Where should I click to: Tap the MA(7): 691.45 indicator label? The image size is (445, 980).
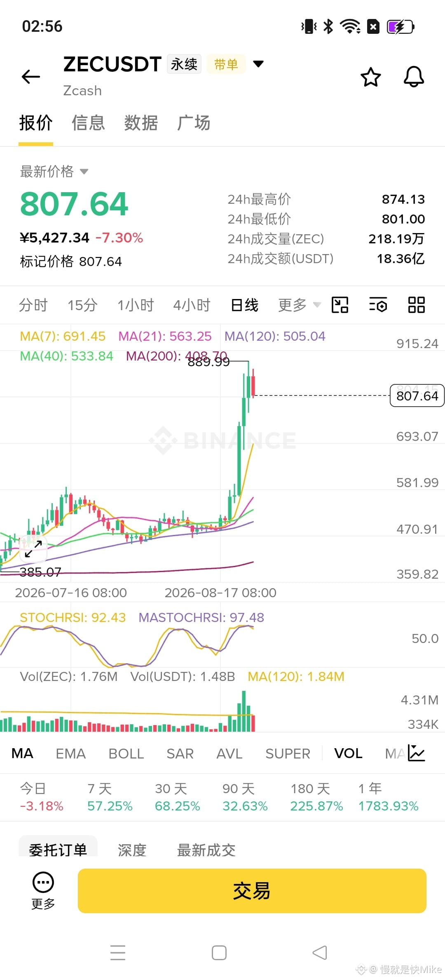click(63, 336)
